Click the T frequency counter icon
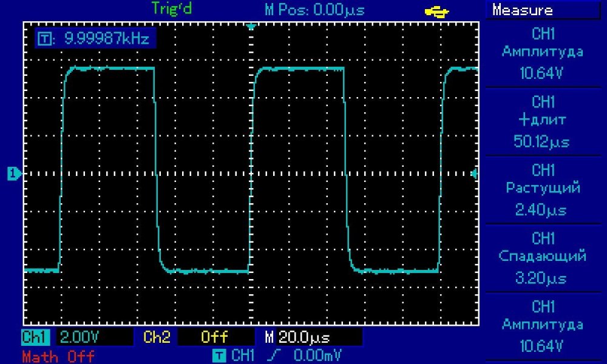The image size is (607, 364). click(44, 39)
